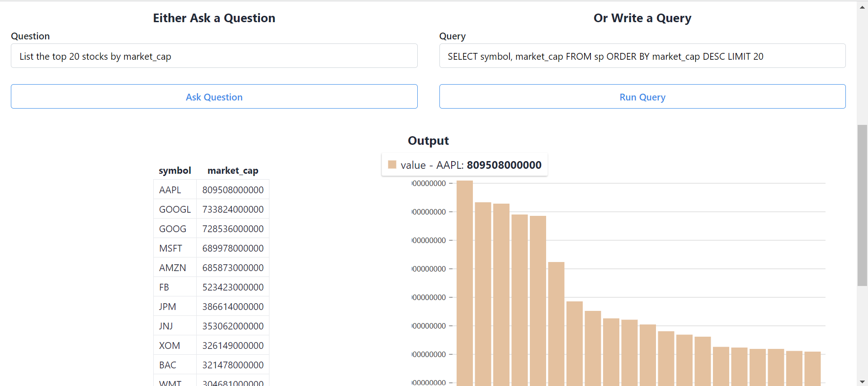Screen dimensions: 868x386
Task: Click market cap value 386614000000
Action: pos(233,306)
